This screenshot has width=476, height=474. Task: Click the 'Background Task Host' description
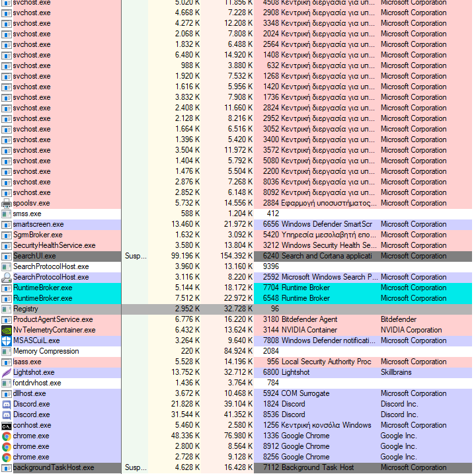[317, 467]
